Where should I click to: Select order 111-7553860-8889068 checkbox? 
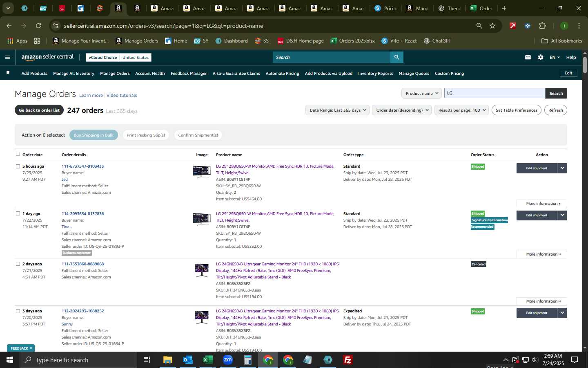click(x=18, y=264)
